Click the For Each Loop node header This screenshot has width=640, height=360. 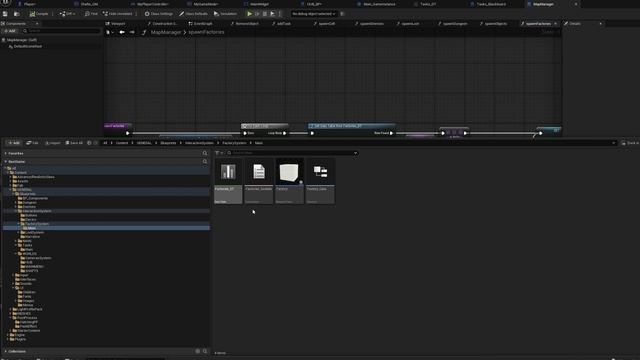tap(264, 126)
